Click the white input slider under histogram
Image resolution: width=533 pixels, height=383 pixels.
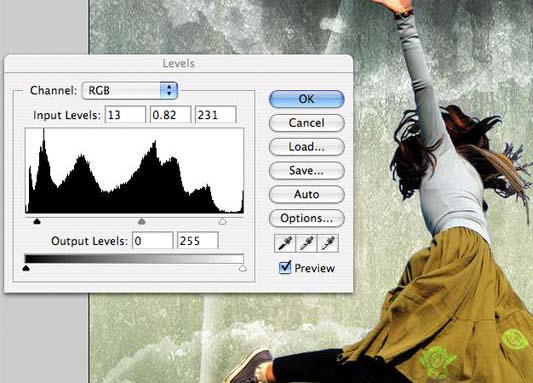(222, 222)
